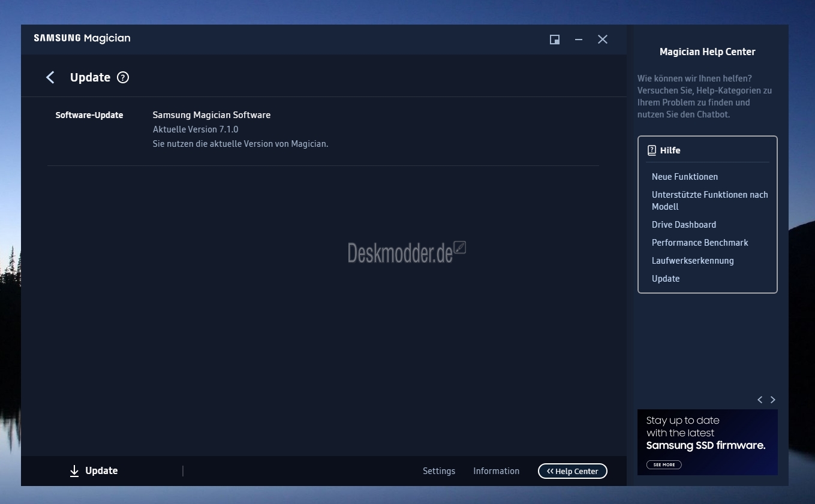Image resolution: width=815 pixels, height=504 pixels.
Task: Open Settings
Action: tap(439, 471)
